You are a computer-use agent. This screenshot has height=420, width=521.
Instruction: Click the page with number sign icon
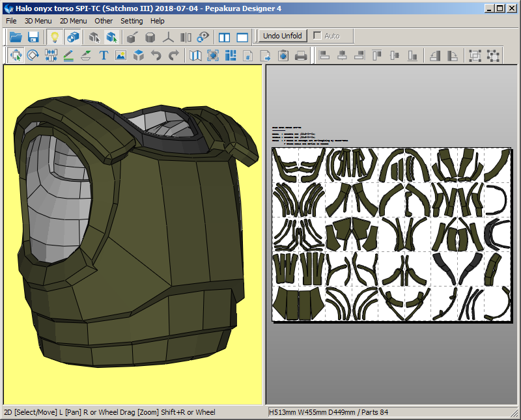coord(248,55)
